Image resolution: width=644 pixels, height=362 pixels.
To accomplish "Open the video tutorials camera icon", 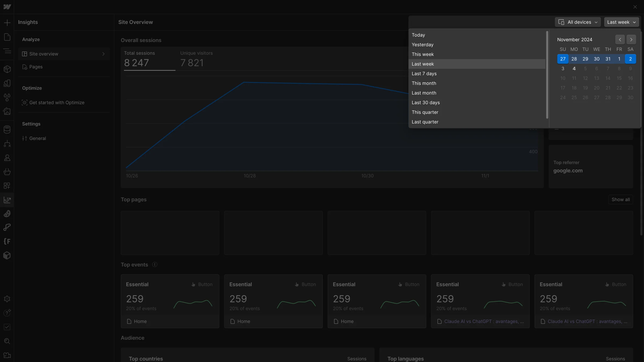I will [x=7, y=355].
